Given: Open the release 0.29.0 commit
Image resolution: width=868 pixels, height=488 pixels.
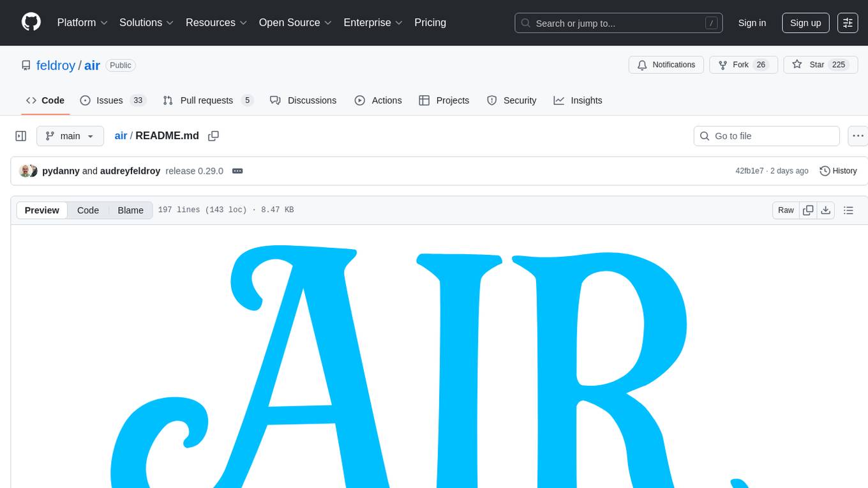Looking at the screenshot, I should coord(194,171).
